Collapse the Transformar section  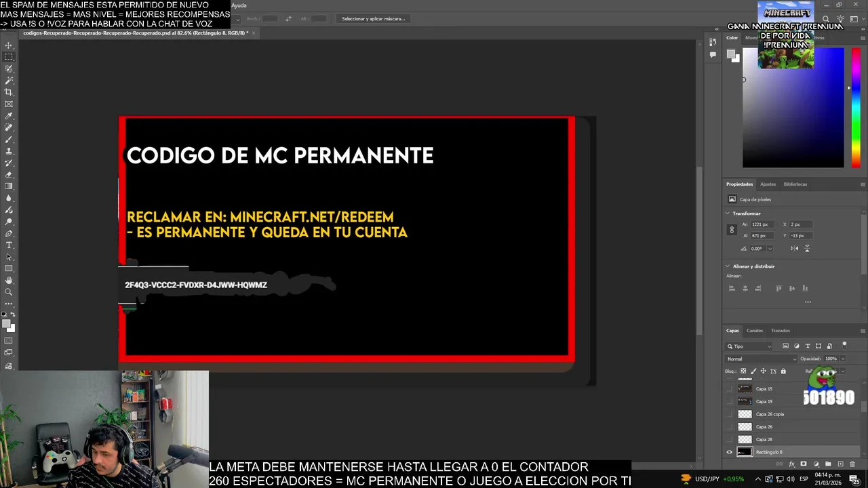[728, 213]
